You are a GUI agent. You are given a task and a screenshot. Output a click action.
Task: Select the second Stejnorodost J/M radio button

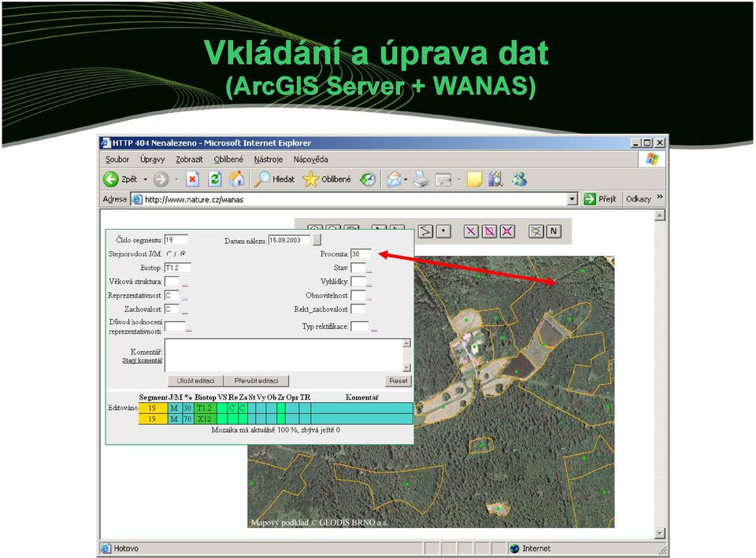tap(183, 253)
